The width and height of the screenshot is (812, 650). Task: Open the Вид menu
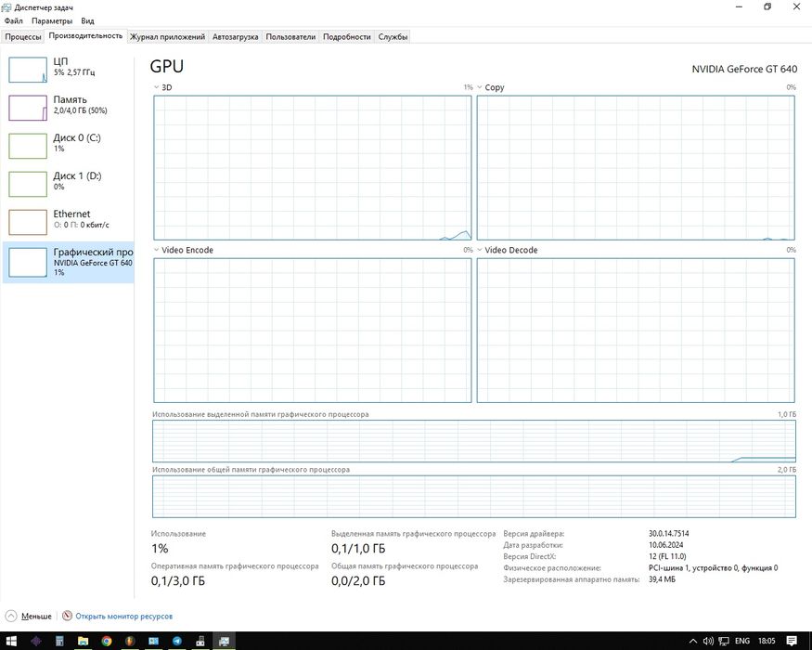(x=87, y=21)
